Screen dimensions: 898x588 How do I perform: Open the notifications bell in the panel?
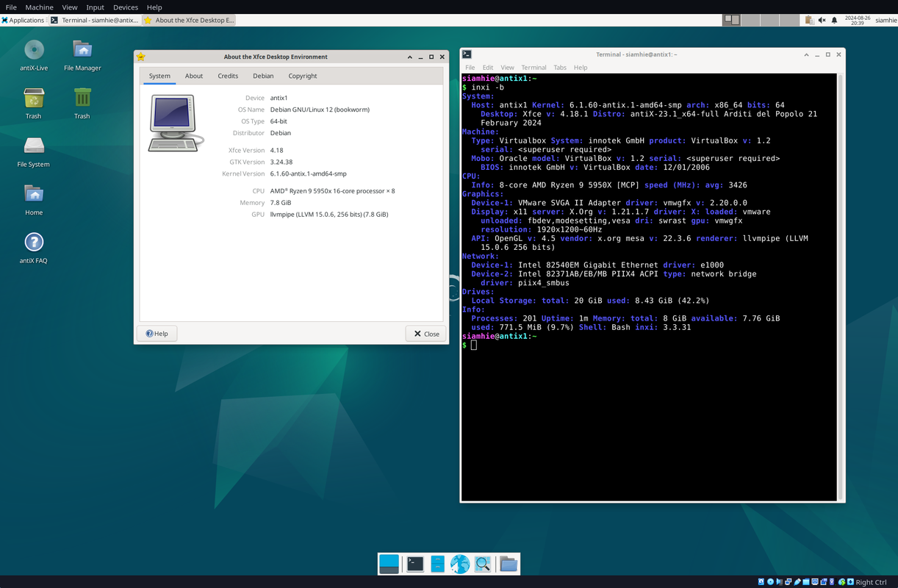click(834, 20)
